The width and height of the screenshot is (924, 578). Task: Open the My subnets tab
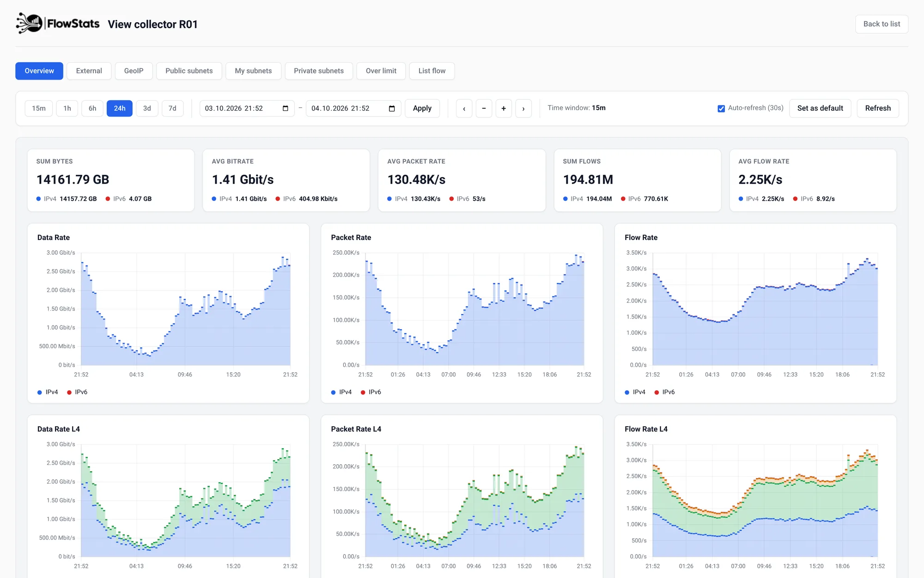point(253,71)
